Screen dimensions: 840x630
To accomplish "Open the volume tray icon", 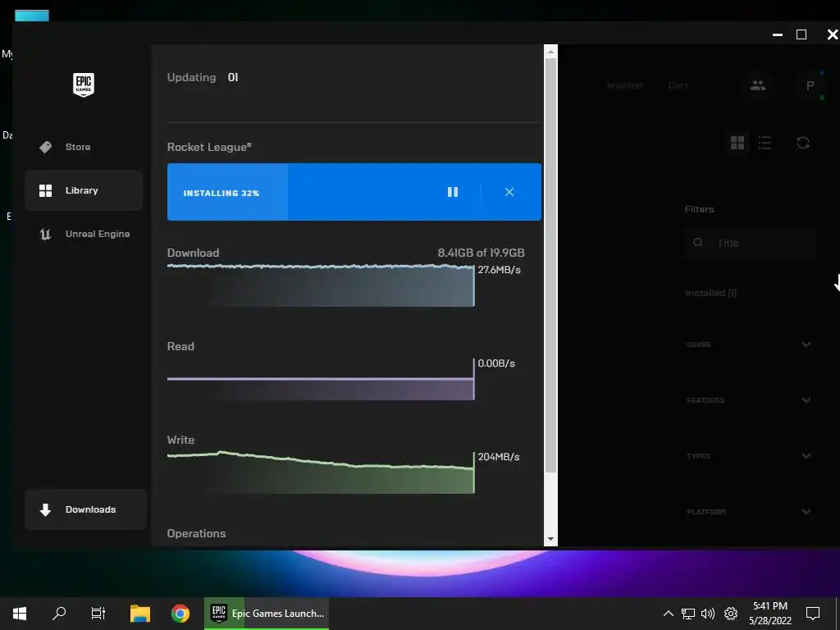I will (708, 614).
